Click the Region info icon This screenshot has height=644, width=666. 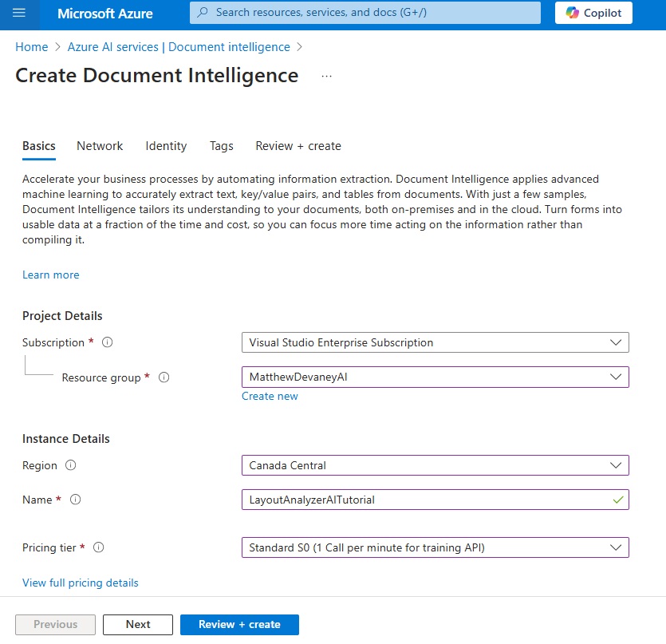click(70, 465)
